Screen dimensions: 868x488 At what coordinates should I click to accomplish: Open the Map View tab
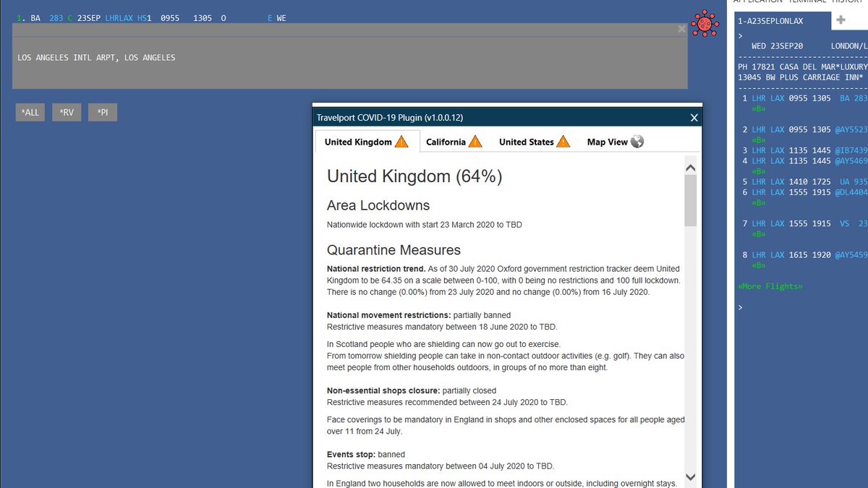pos(615,142)
